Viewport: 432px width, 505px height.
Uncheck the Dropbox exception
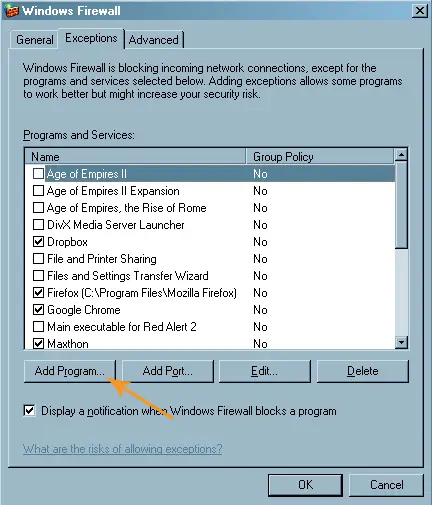pyautogui.click(x=38, y=242)
